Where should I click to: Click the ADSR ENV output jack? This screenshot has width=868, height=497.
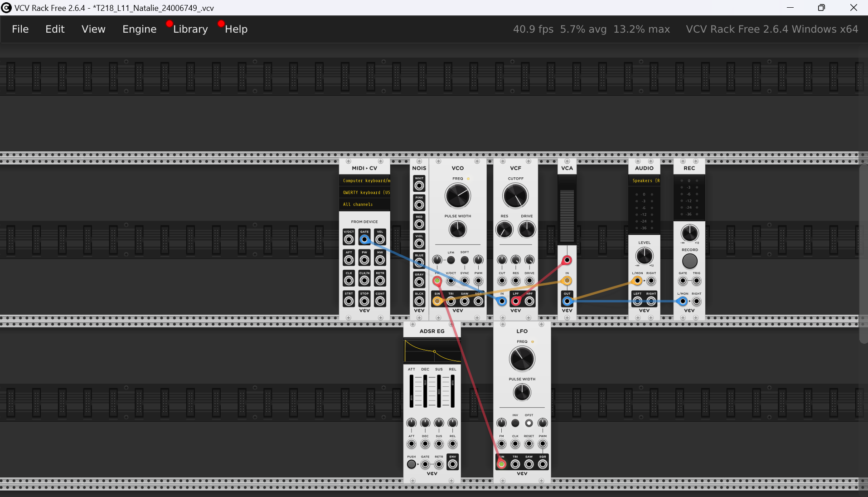point(452,464)
